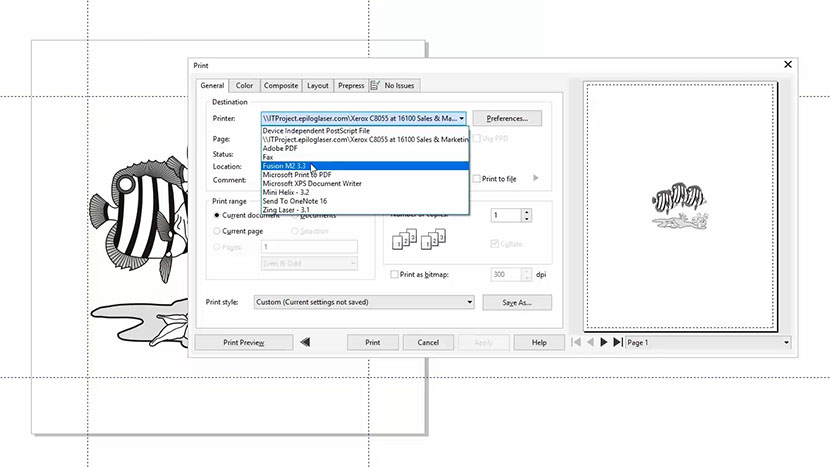Close the Print dialog

click(788, 65)
